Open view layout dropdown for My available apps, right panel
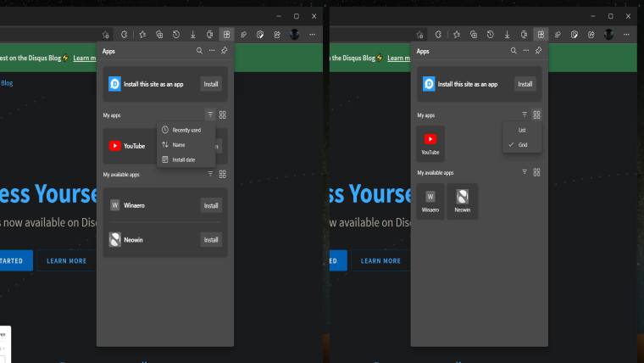This screenshot has height=363, width=644. (x=536, y=172)
